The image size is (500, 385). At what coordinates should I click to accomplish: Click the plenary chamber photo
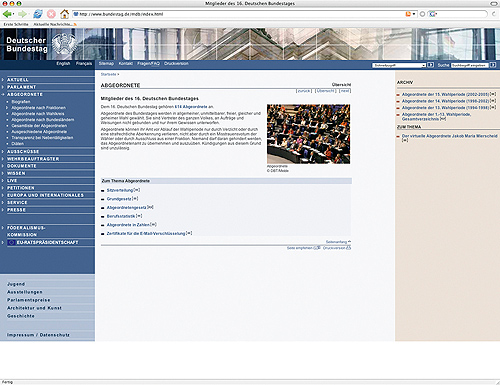[308, 134]
